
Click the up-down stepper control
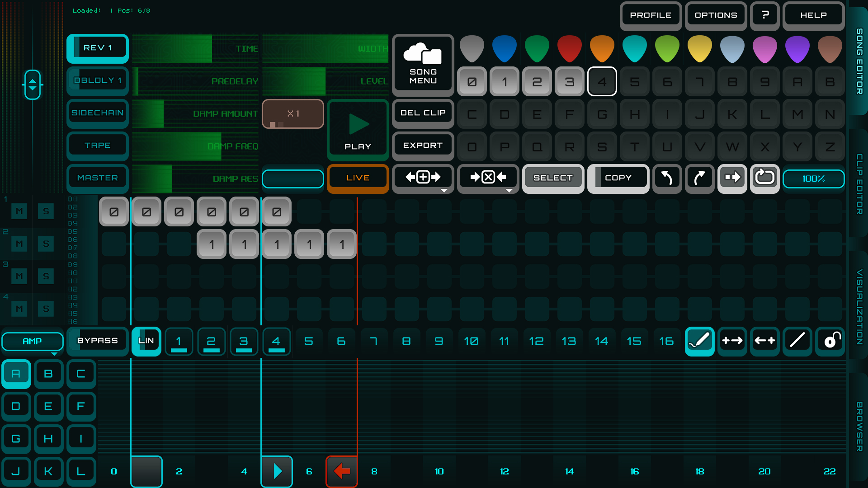click(33, 84)
